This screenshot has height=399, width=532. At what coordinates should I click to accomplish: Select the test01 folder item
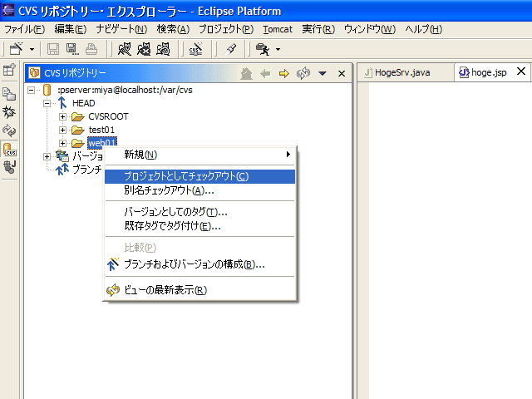pos(101,130)
